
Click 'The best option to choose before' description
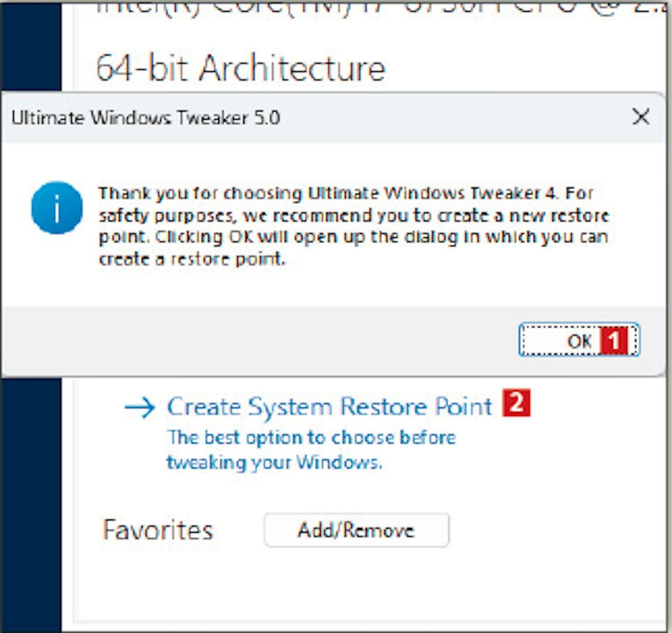[311, 438]
